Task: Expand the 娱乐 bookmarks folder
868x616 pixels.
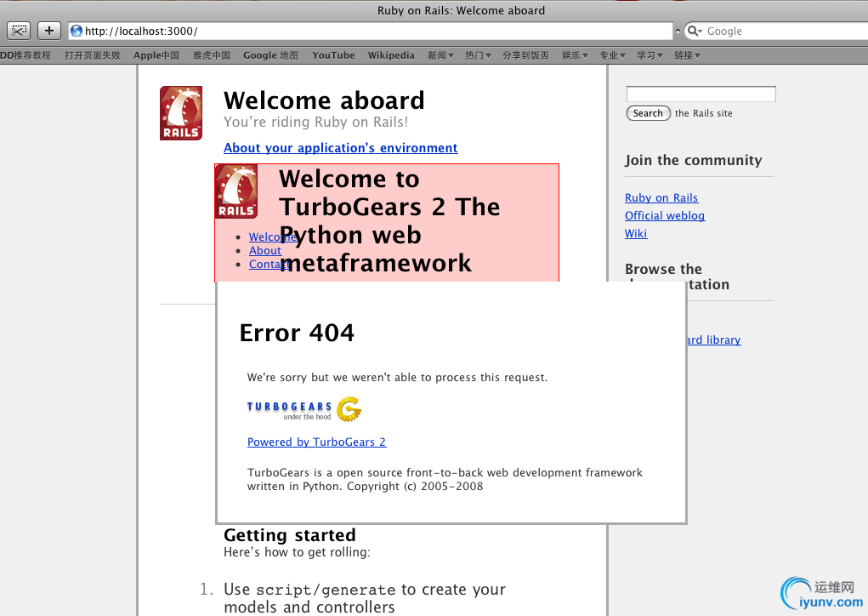Action: point(575,55)
